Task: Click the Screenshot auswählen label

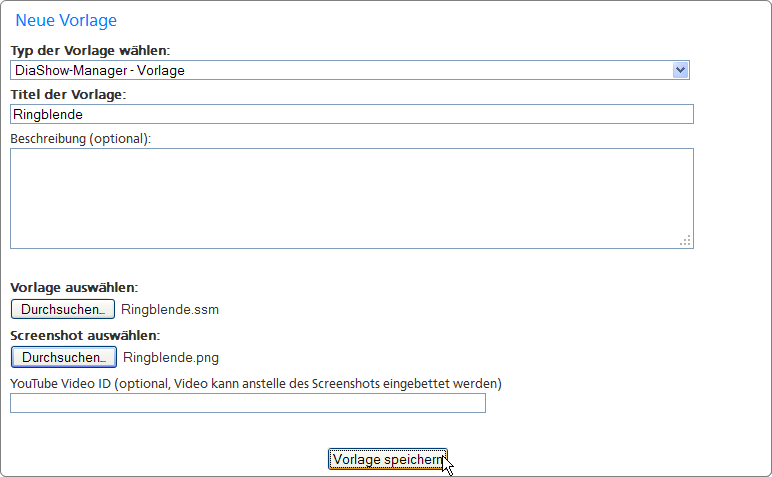Action: pos(85,336)
